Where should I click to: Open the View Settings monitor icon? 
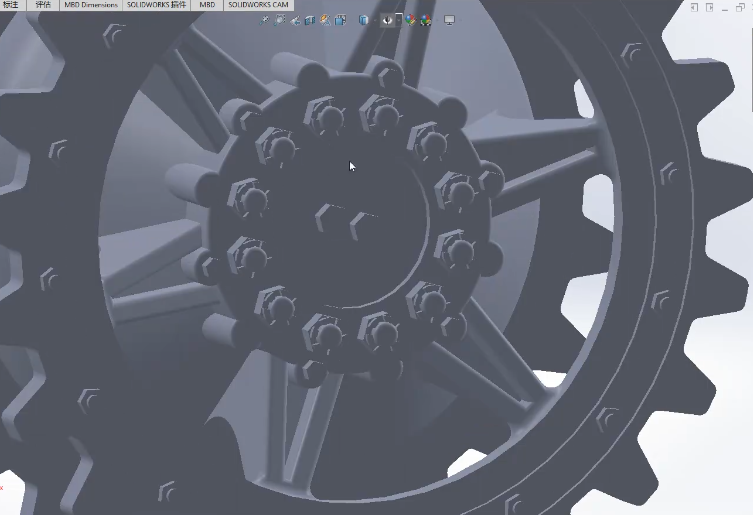(449, 20)
